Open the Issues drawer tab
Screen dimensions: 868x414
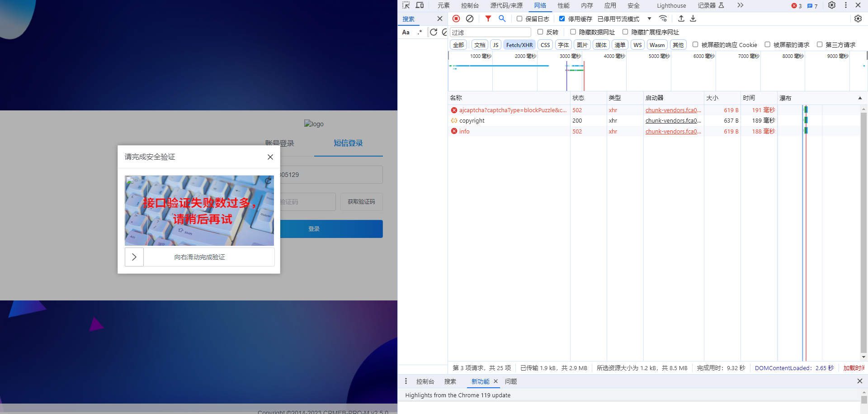tap(511, 381)
